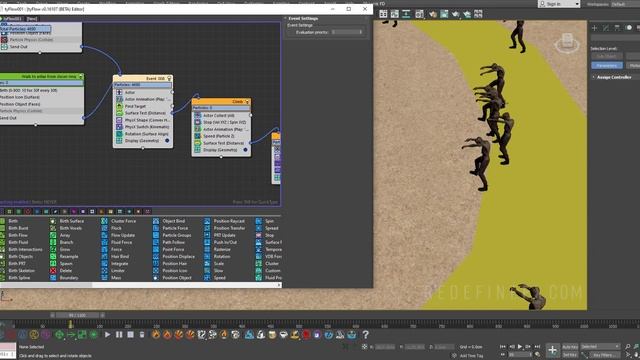The image size is (640, 360).
Task: Click the highlighted Parameters button
Action: [607, 66]
